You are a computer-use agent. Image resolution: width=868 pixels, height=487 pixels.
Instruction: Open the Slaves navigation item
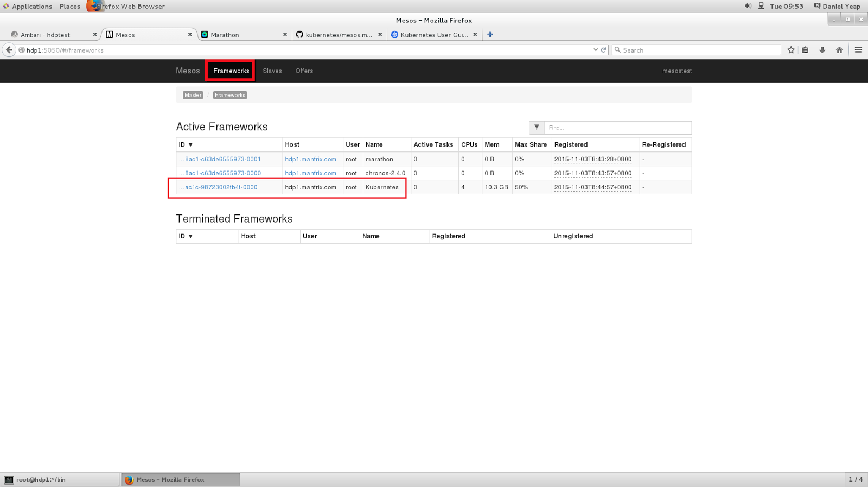click(x=272, y=71)
